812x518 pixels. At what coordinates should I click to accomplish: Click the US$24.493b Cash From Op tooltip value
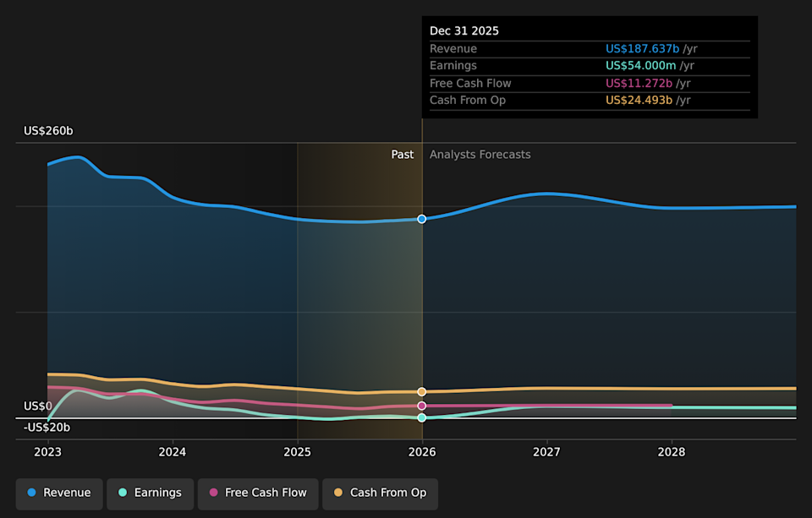639,101
